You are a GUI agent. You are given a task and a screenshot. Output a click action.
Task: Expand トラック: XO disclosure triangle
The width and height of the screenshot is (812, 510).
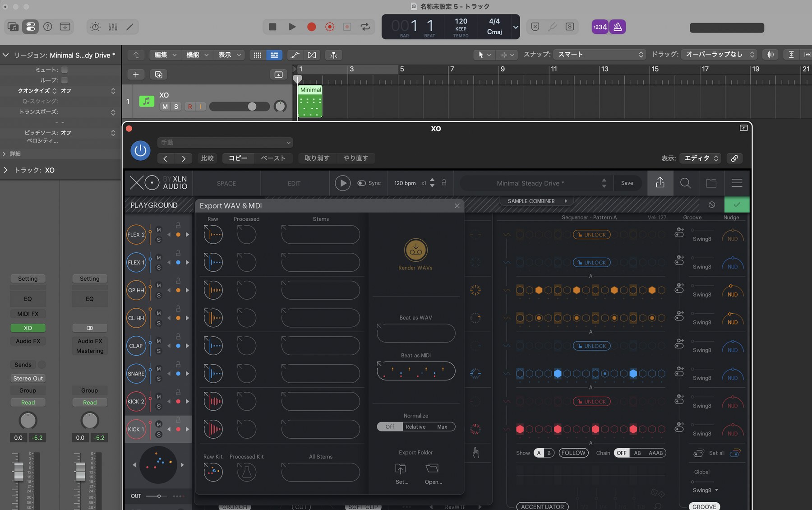coord(5,170)
